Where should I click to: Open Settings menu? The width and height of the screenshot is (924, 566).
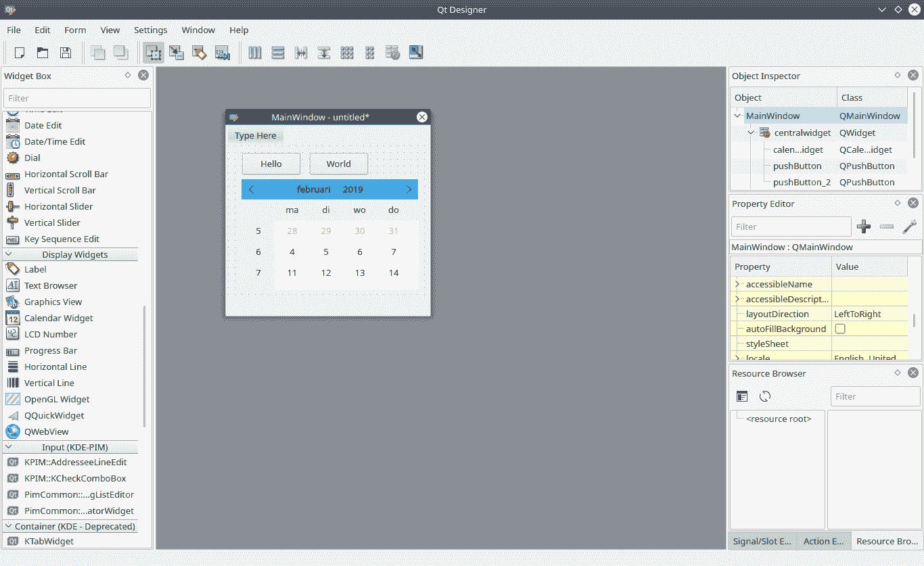tap(151, 30)
